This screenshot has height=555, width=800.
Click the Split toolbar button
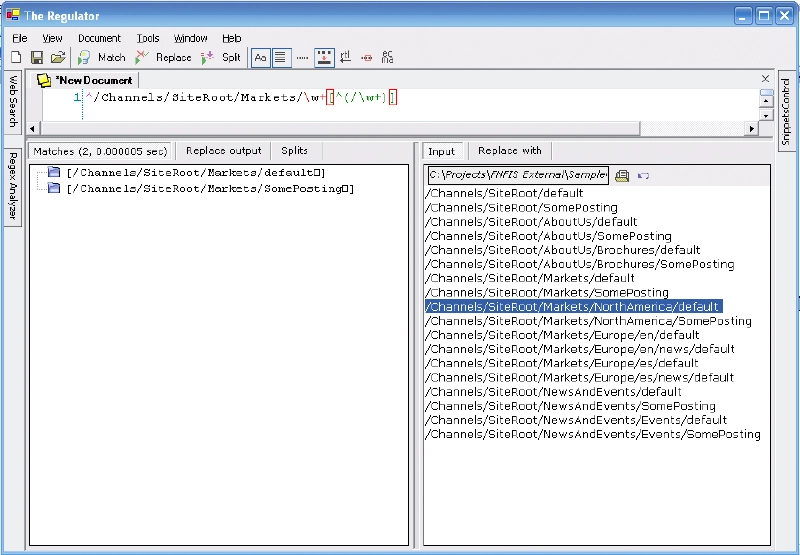221,57
